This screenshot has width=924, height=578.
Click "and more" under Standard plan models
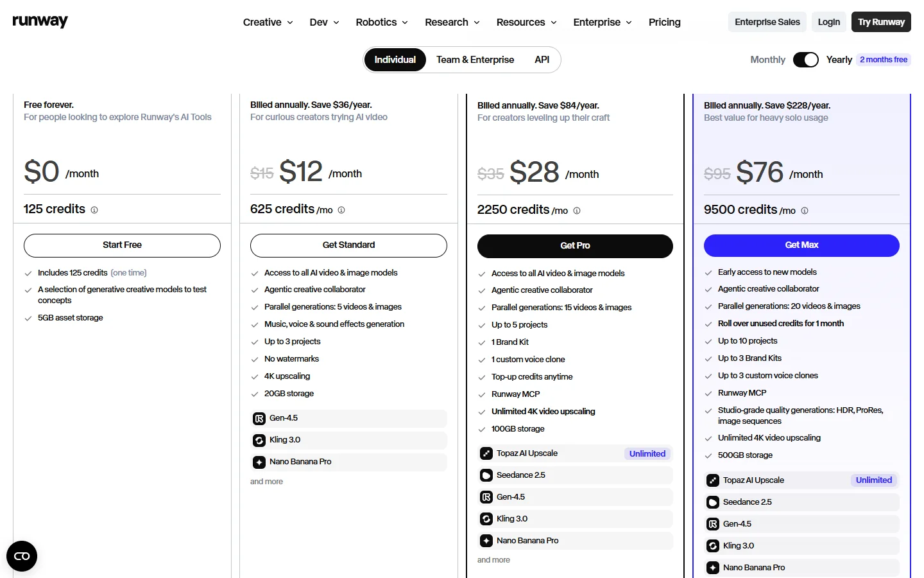pos(266,482)
